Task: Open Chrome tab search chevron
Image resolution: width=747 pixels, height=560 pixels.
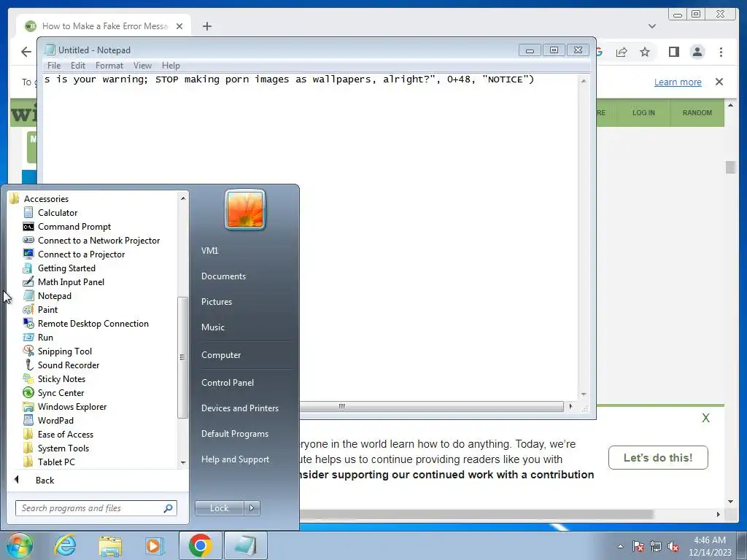Action: (652, 26)
